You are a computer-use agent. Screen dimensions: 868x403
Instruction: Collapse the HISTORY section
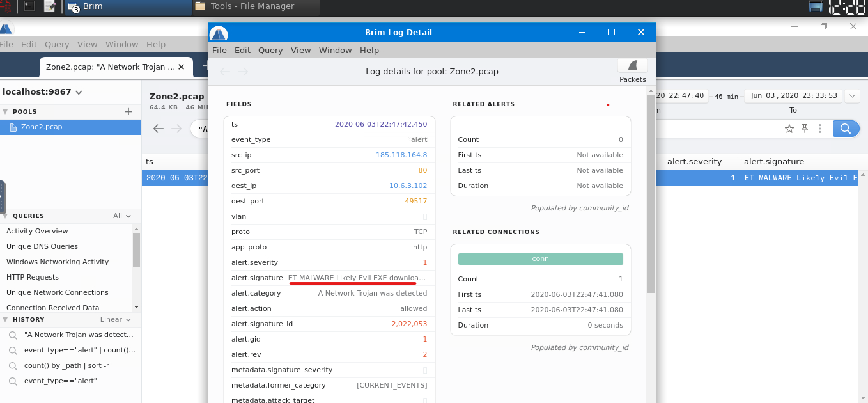[6, 319]
